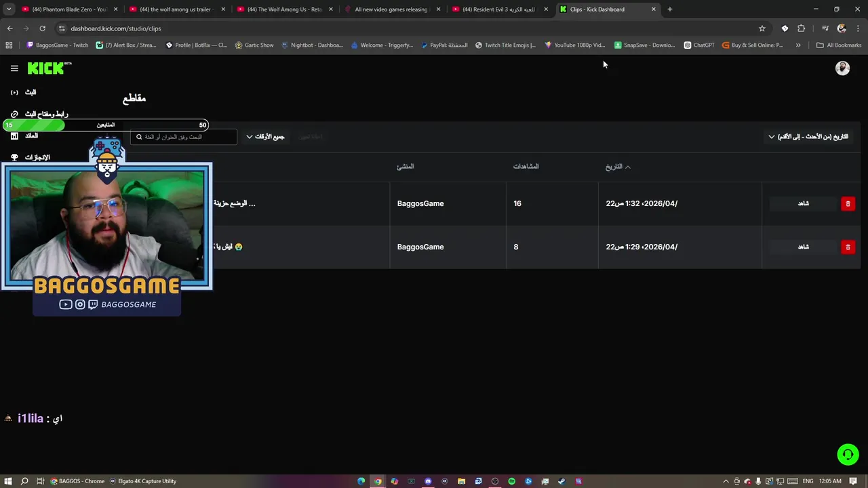Open the 12:05 AM clock
Viewport: 868px width, 488px height.
pos(830,481)
